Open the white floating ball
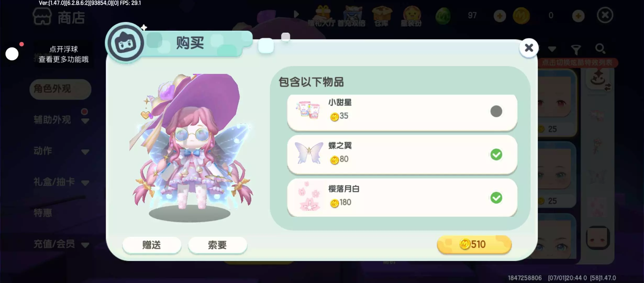Viewport: 644px width, 283px height. click(x=12, y=54)
